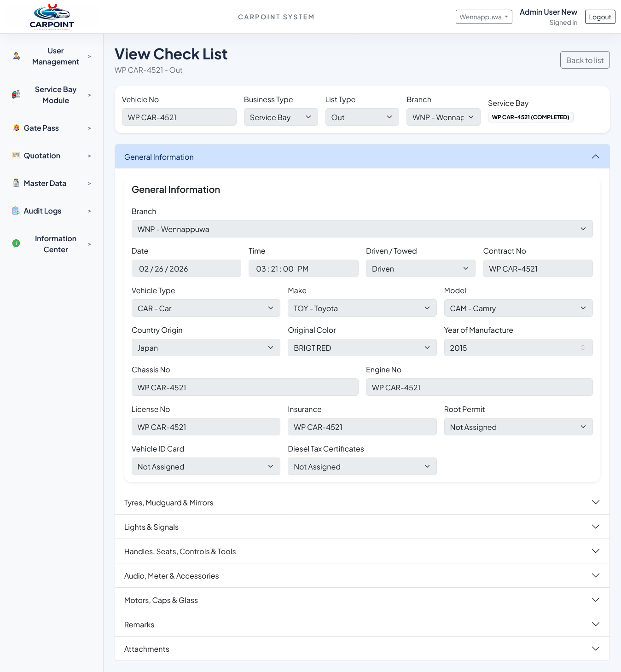This screenshot has height=672, width=621.
Task: Select the Master Data icon
Action: [x=15, y=183]
